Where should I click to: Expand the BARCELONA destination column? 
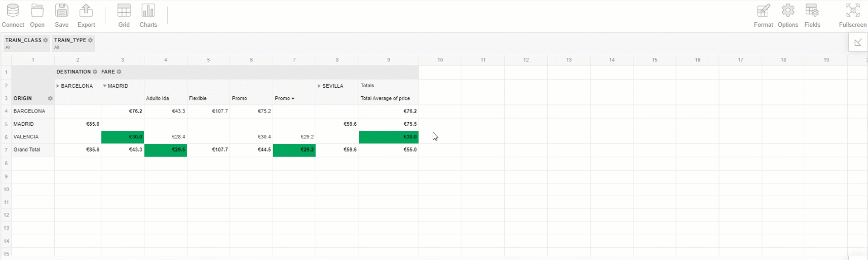58,86
